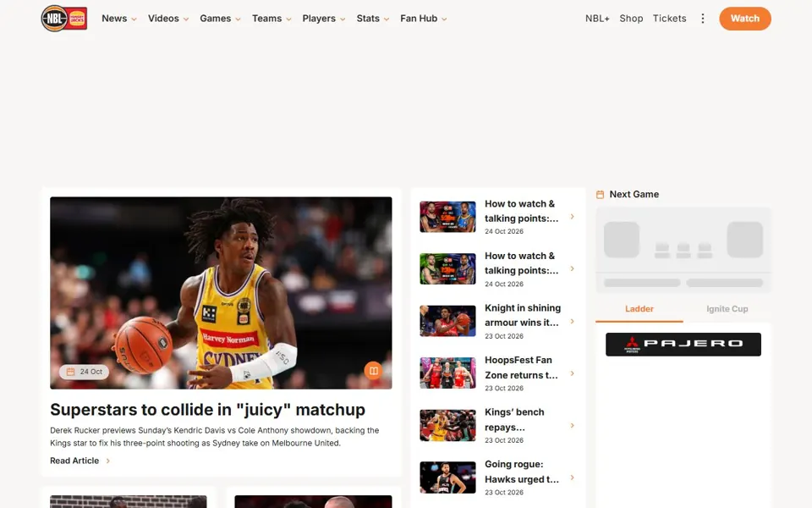Open the Shop link
This screenshot has height=508, width=812.
coord(631,19)
